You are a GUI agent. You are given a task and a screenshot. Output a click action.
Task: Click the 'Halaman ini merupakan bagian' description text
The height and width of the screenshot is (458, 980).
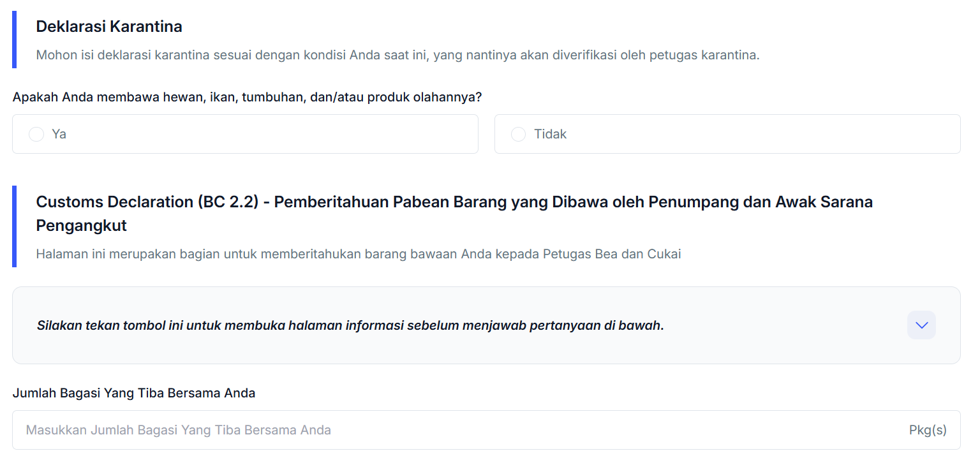pos(358,254)
